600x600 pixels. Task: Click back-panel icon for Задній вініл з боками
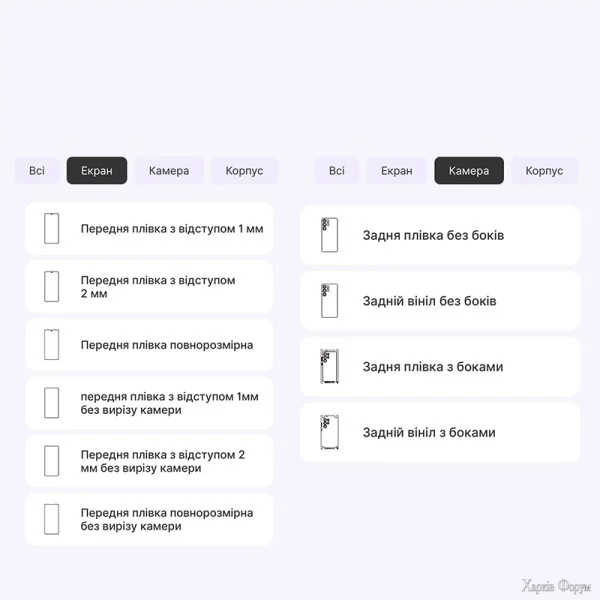click(329, 433)
